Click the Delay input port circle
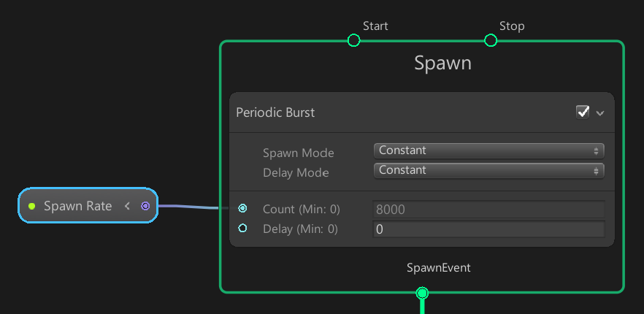Screen dimensions: 644x314 click(x=242, y=229)
